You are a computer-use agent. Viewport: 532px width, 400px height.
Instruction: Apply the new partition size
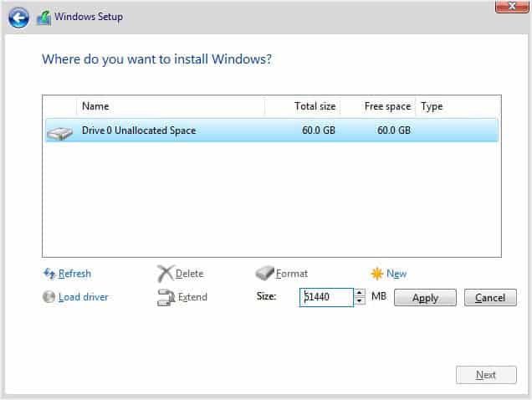[x=425, y=297]
